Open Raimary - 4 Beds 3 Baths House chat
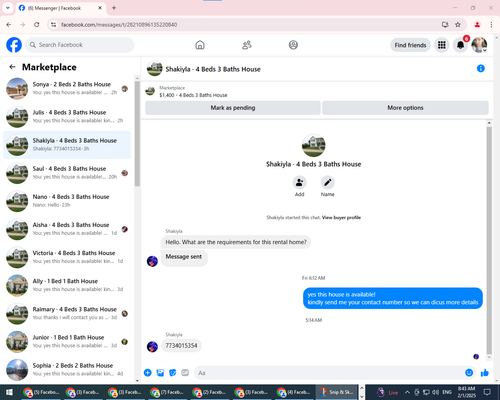 (67, 313)
